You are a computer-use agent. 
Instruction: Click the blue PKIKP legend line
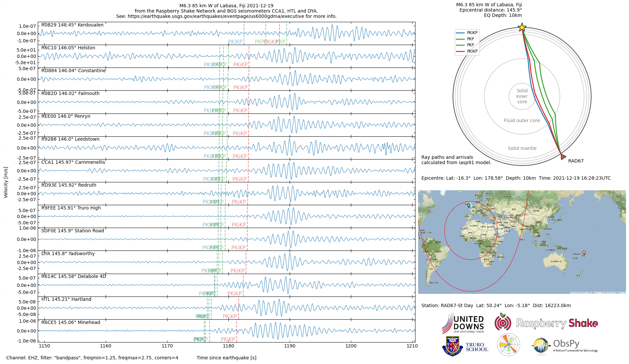460,33
